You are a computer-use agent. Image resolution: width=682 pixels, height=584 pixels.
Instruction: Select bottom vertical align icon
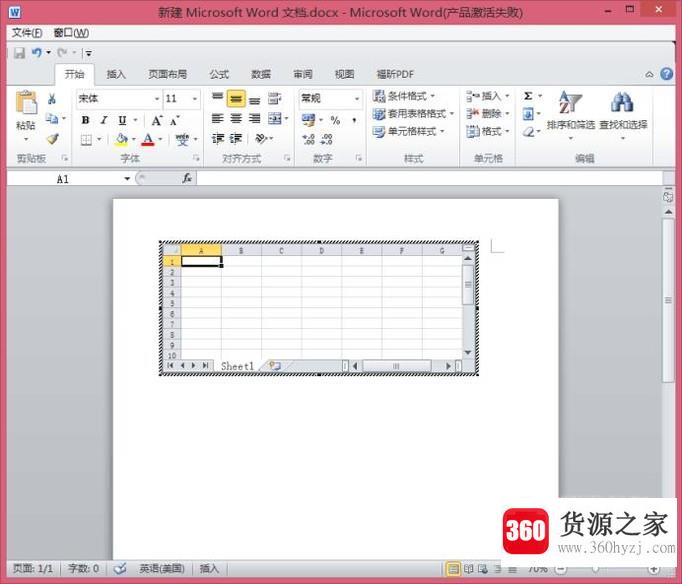pyautogui.click(x=254, y=100)
